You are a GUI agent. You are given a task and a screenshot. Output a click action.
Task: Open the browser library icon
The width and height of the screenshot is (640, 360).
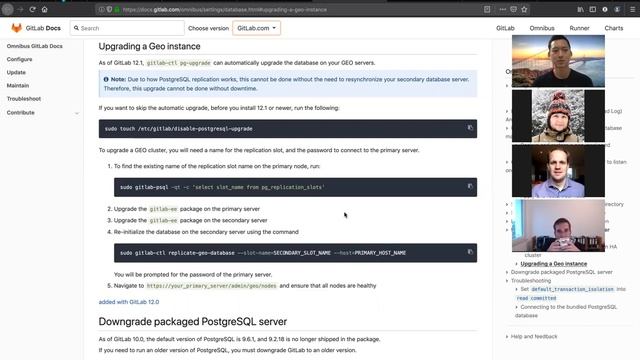click(x=580, y=9)
